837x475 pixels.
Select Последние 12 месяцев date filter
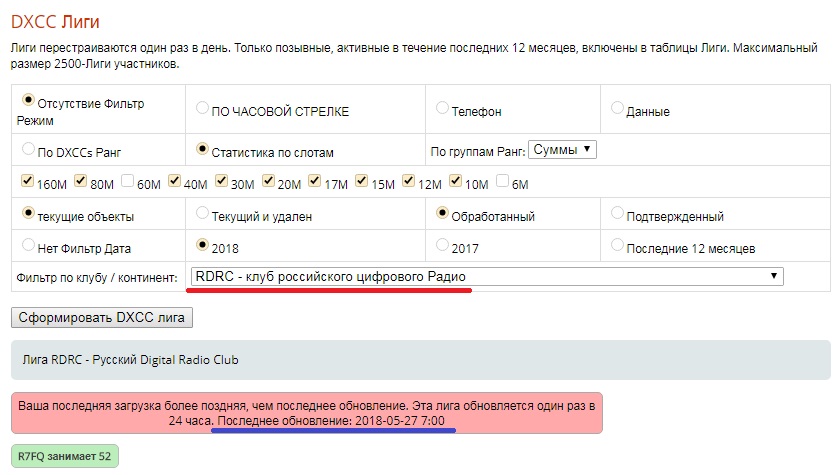point(617,245)
